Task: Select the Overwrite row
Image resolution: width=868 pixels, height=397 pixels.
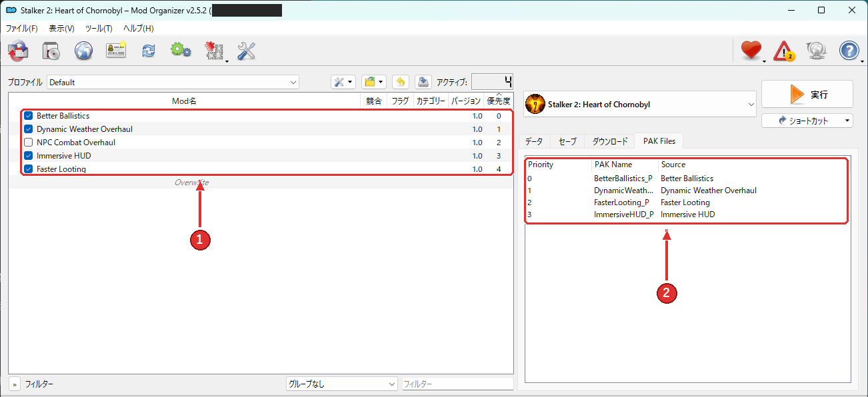Action: click(x=261, y=183)
